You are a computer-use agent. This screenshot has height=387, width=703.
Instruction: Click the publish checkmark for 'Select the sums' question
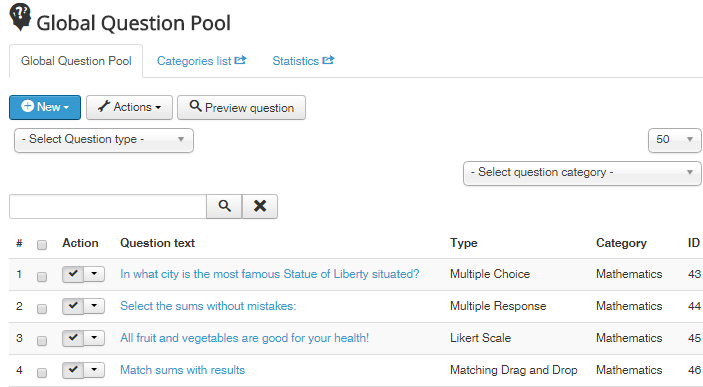pos(73,306)
